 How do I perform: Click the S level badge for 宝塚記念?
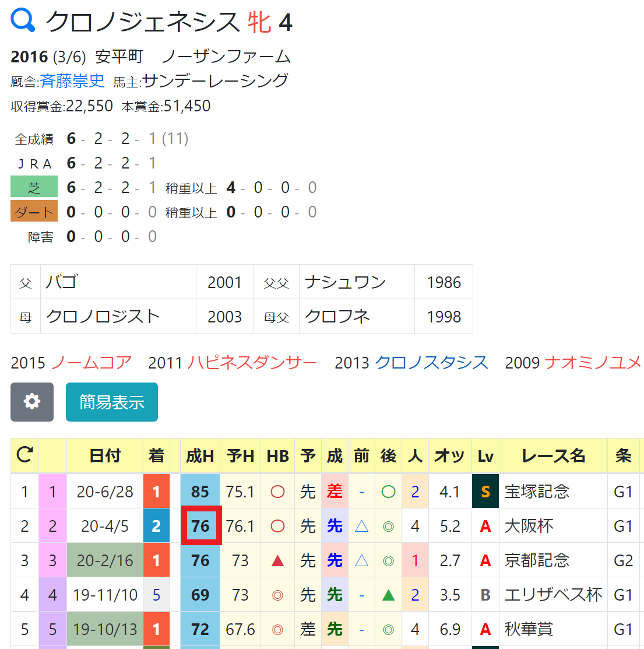pyautogui.click(x=485, y=492)
